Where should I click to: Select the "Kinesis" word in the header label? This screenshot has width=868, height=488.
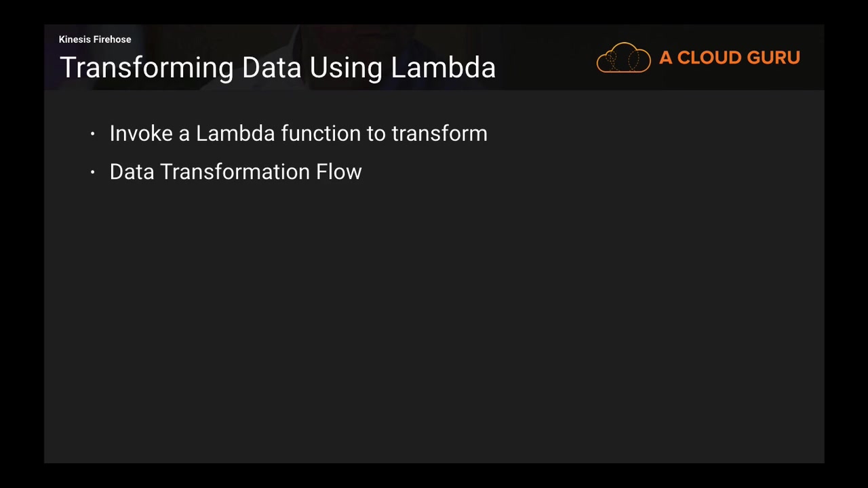[75, 39]
